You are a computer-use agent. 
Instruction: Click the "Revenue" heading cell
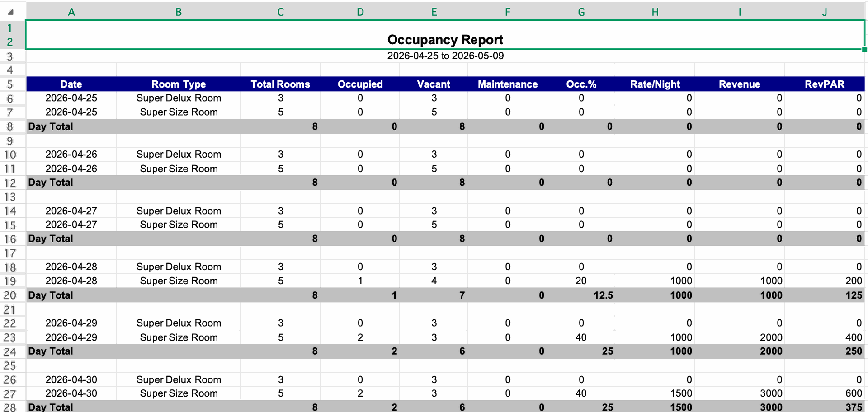click(740, 84)
